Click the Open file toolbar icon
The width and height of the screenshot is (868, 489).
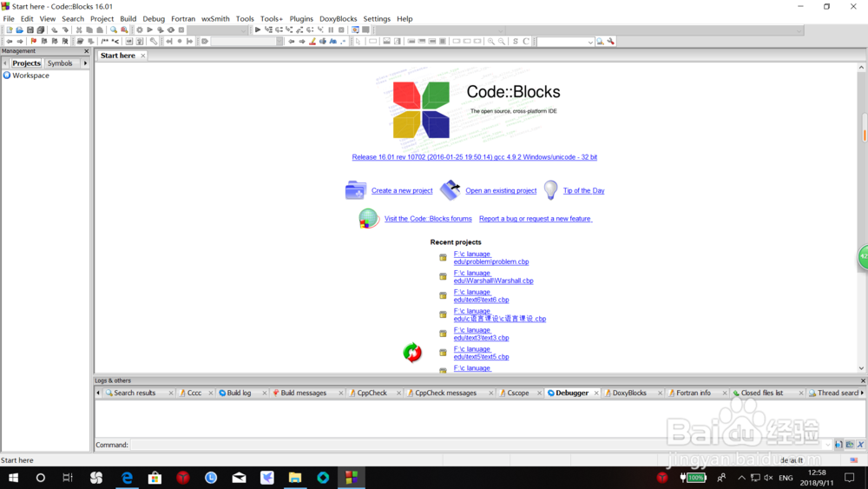click(x=19, y=30)
